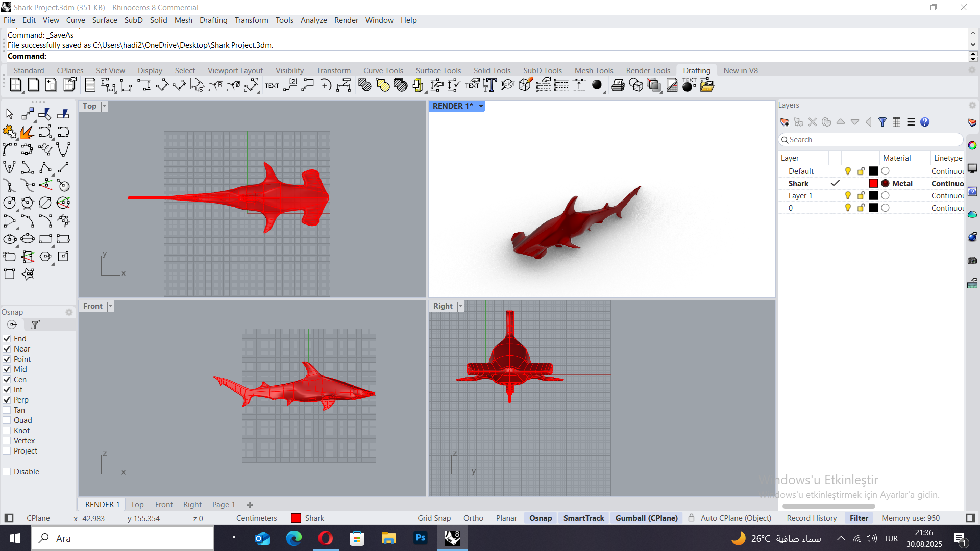Lock Layer 1 padlock icon
The width and height of the screenshot is (980, 551).
(x=861, y=196)
